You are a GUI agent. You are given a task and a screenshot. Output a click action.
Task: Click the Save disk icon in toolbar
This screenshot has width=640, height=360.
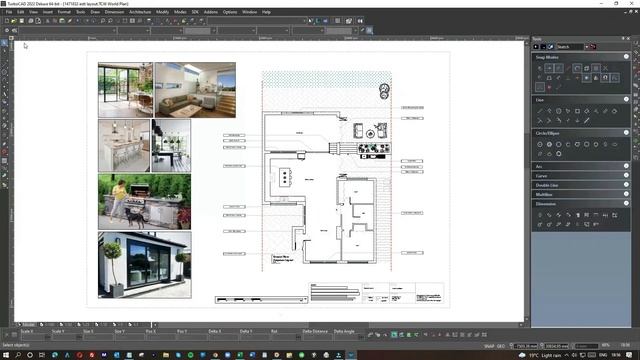click(22, 21)
